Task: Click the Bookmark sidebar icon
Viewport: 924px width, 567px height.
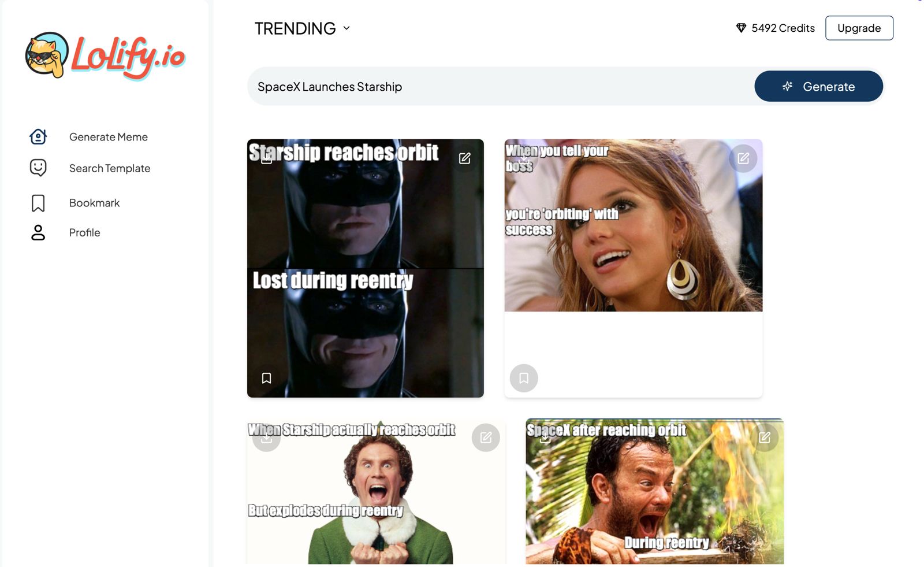Action: [38, 203]
